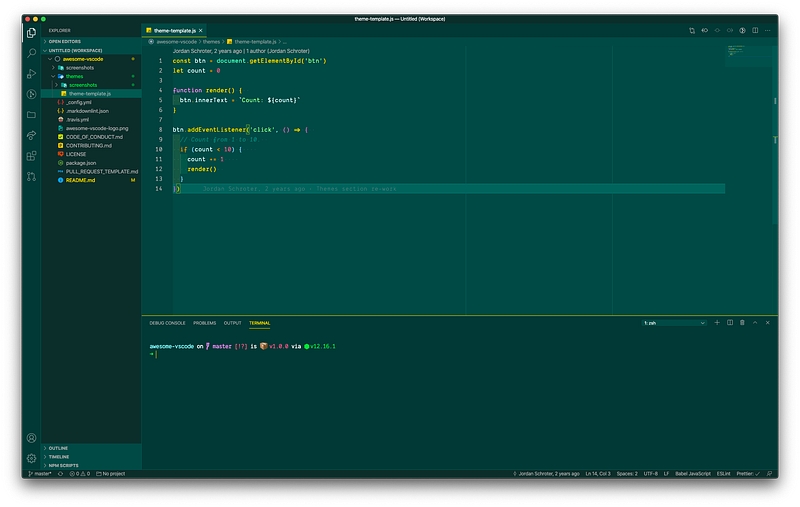800x507 pixels.
Task: Expand the NPM Scripts section
Action: 63,465
